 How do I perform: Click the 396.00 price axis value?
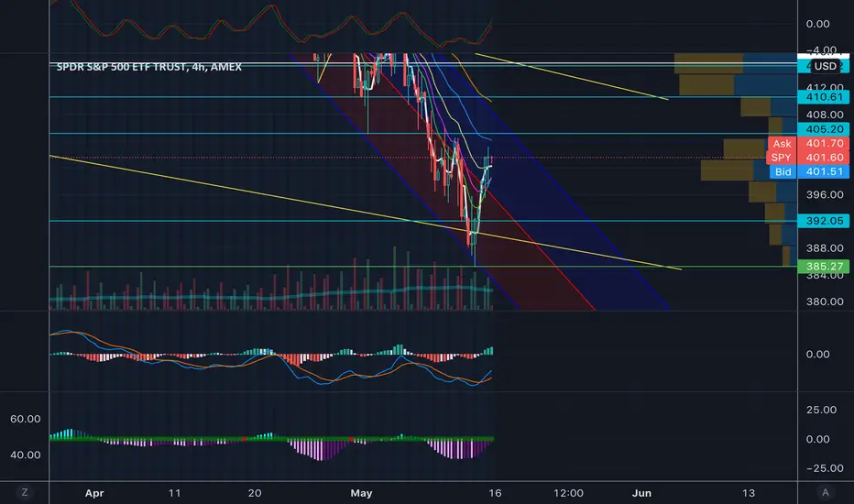tap(825, 194)
